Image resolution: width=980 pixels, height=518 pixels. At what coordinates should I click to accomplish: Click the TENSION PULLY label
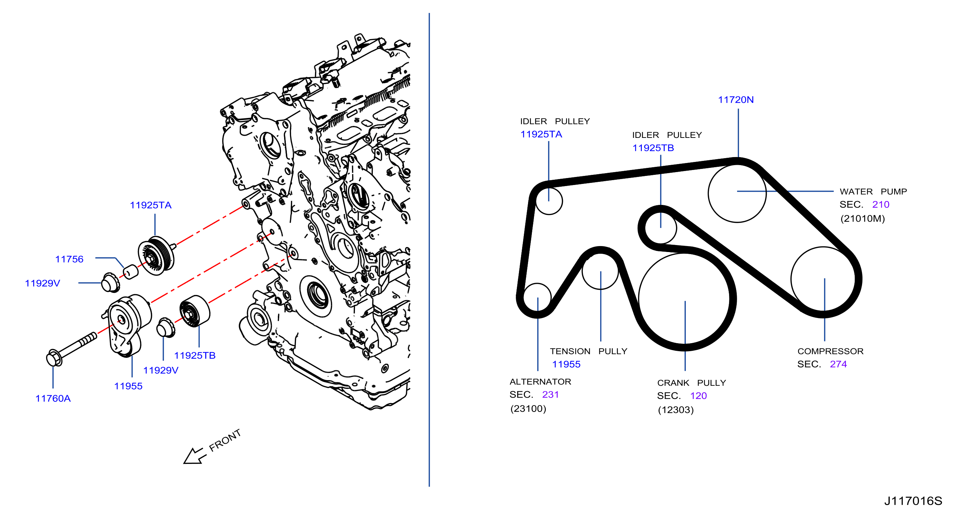pyautogui.click(x=588, y=351)
